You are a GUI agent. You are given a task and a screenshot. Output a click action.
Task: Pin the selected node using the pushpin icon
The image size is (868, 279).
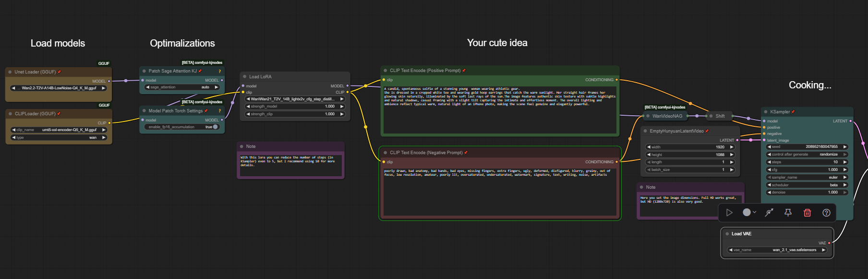point(788,212)
